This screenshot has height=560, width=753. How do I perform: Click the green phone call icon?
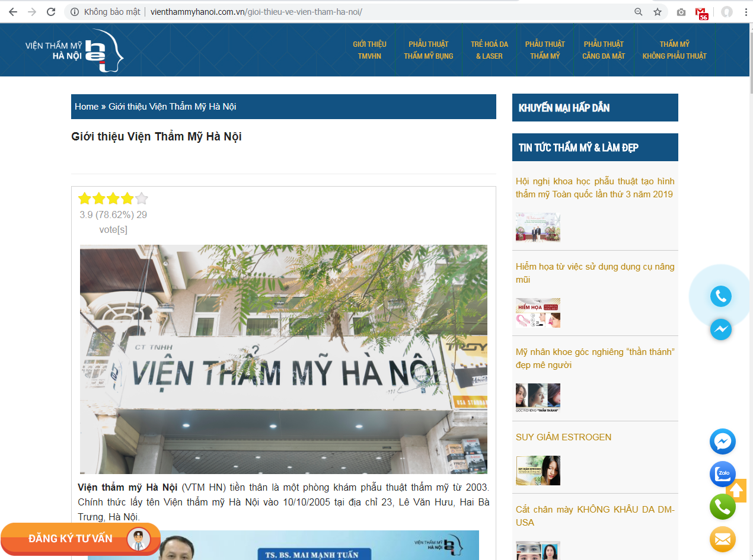click(722, 507)
